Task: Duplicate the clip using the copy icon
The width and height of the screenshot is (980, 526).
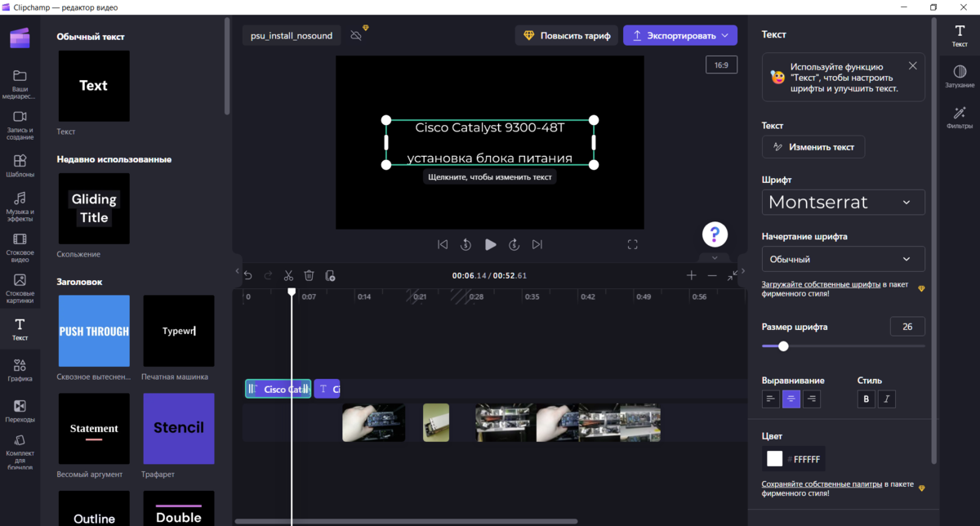Action: click(330, 275)
